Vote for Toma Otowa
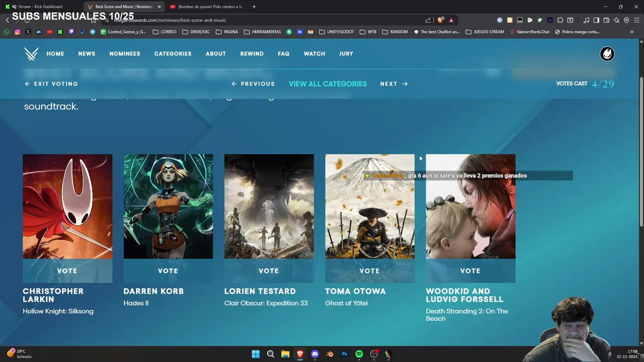 (x=370, y=271)
